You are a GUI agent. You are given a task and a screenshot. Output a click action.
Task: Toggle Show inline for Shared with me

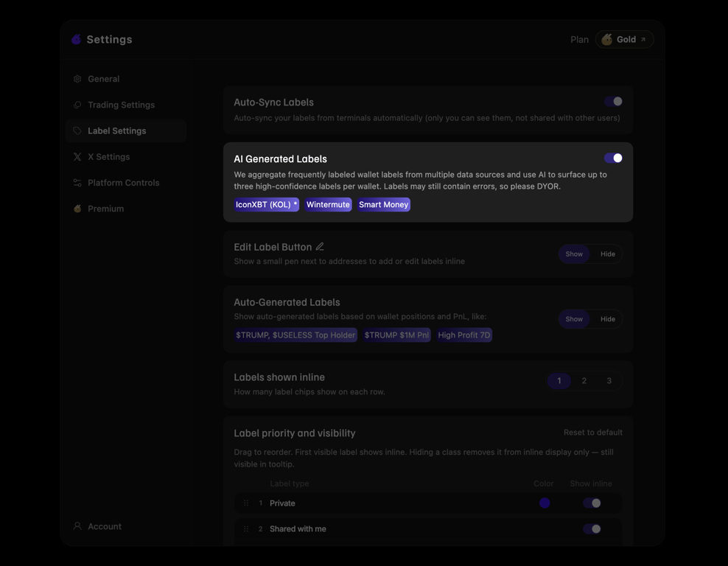592,529
